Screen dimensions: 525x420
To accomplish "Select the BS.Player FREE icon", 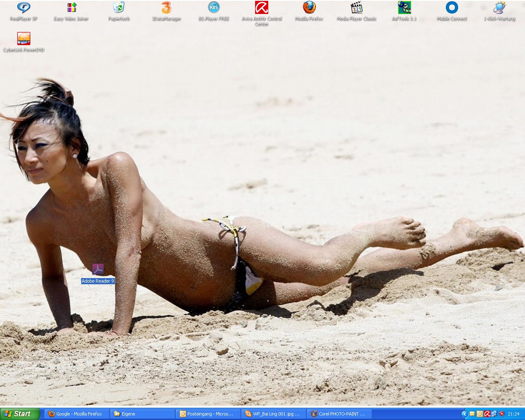I will point(214,8).
